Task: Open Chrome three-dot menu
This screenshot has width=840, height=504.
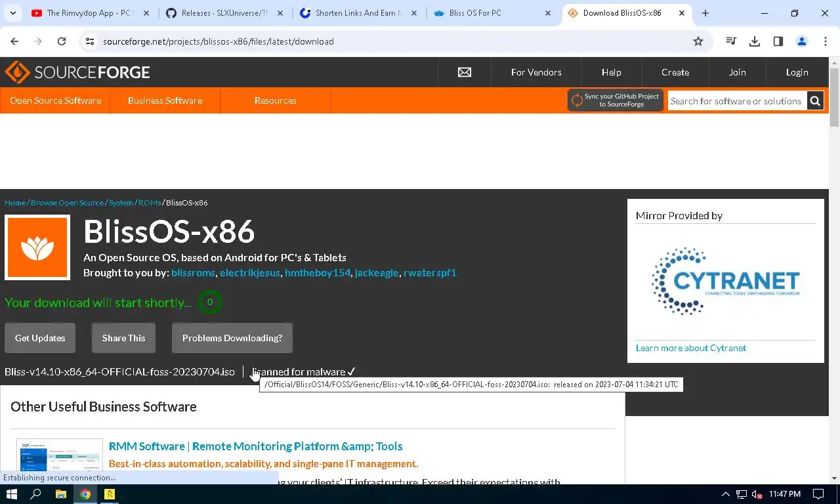Action: 826,41
